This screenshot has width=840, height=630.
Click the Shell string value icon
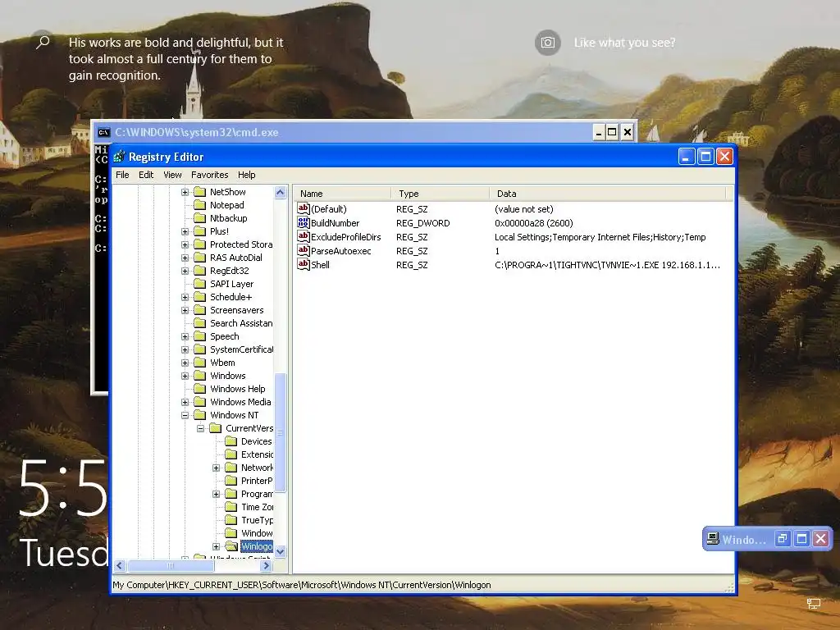point(304,264)
